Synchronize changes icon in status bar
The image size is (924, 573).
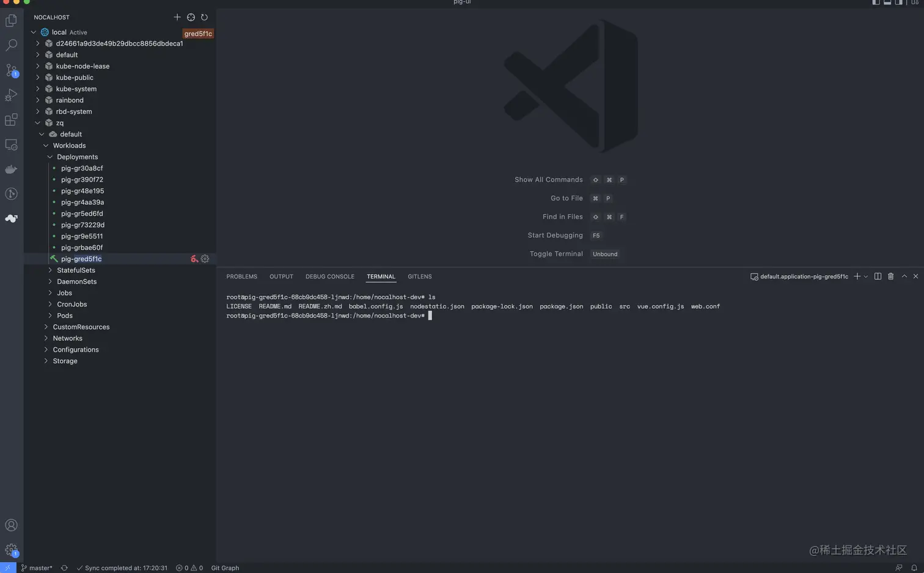click(64, 567)
